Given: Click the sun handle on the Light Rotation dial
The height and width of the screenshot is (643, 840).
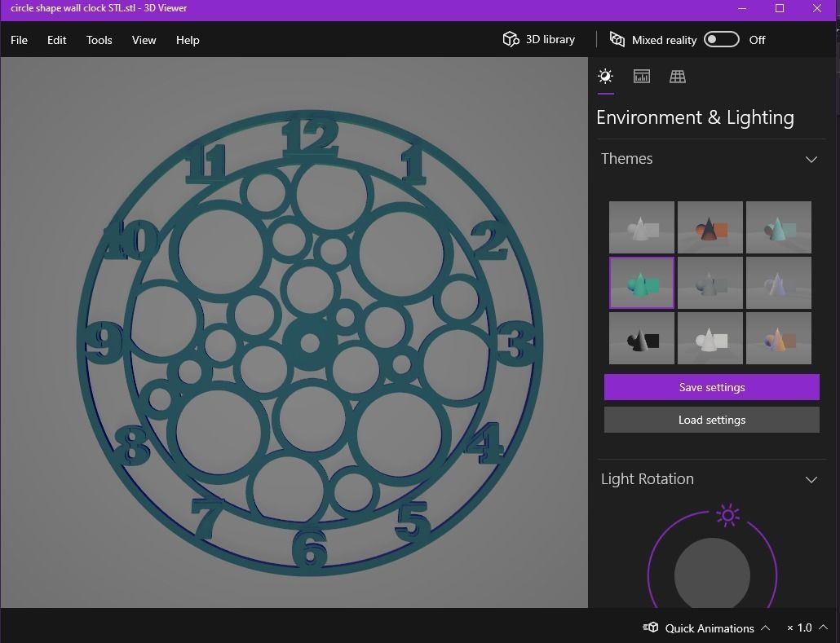Looking at the screenshot, I should [726, 515].
